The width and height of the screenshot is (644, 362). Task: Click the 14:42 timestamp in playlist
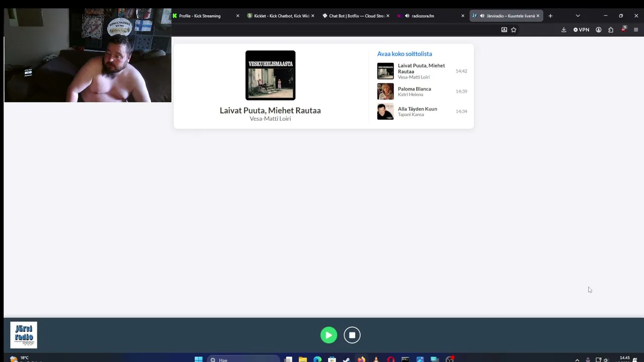pyautogui.click(x=461, y=71)
